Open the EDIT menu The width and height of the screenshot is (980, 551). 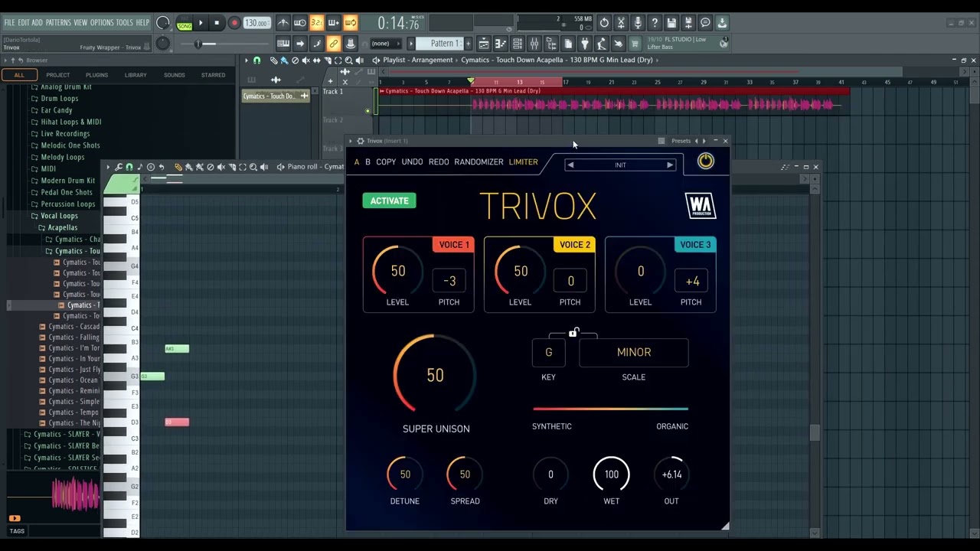24,23
